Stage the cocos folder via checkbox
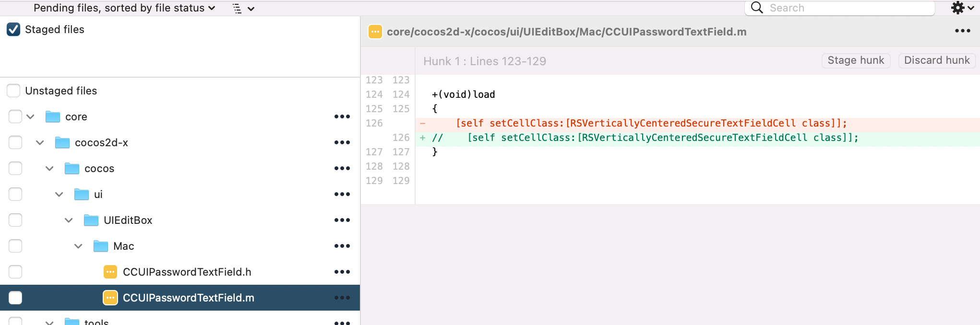 [15, 168]
